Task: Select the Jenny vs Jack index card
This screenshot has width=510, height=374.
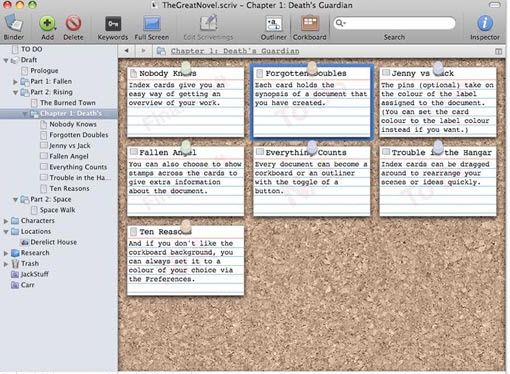Action: pyautogui.click(x=438, y=102)
